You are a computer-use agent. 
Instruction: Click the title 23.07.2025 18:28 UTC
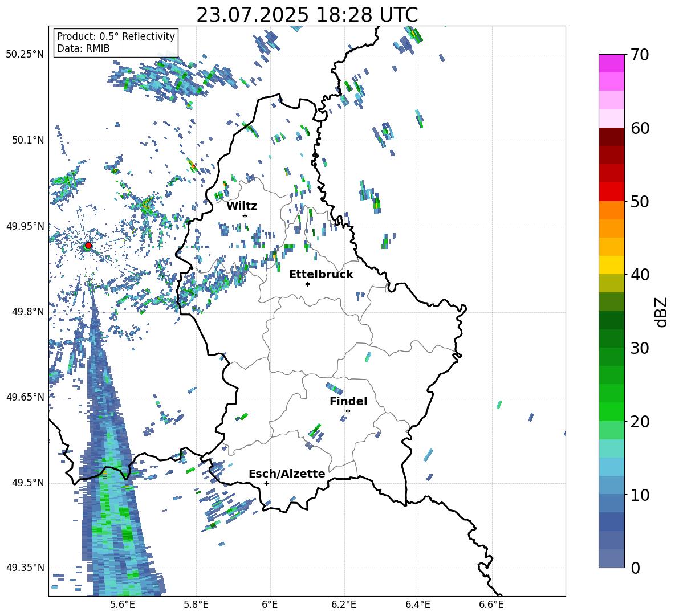pos(307,15)
